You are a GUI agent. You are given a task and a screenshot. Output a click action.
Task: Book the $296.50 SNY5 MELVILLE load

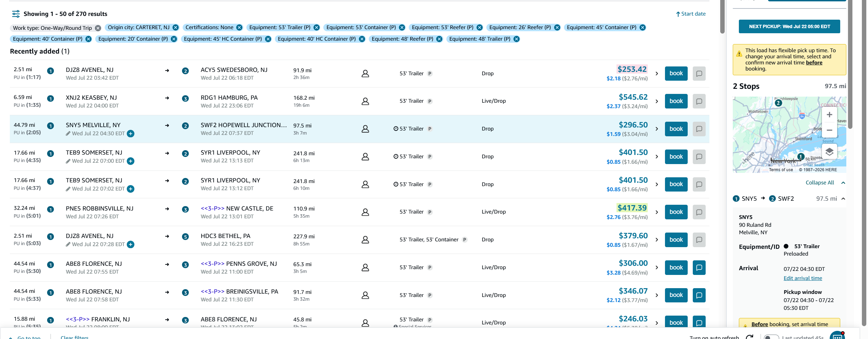tap(676, 129)
